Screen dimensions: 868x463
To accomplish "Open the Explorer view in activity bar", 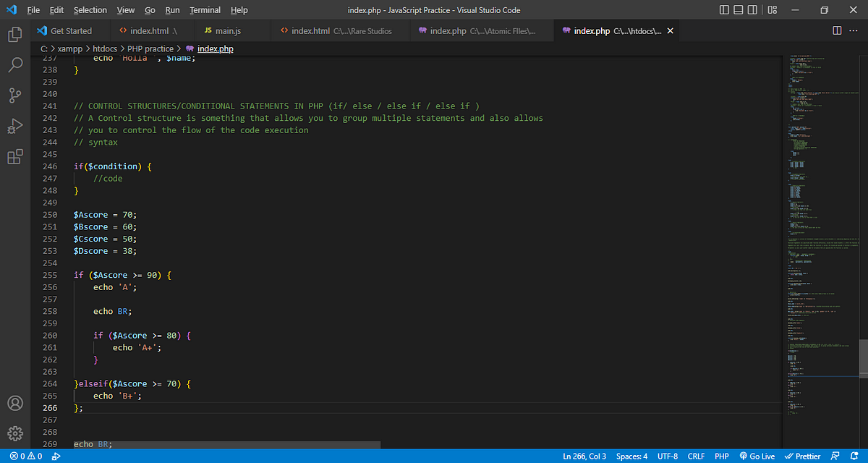I will pos(14,34).
